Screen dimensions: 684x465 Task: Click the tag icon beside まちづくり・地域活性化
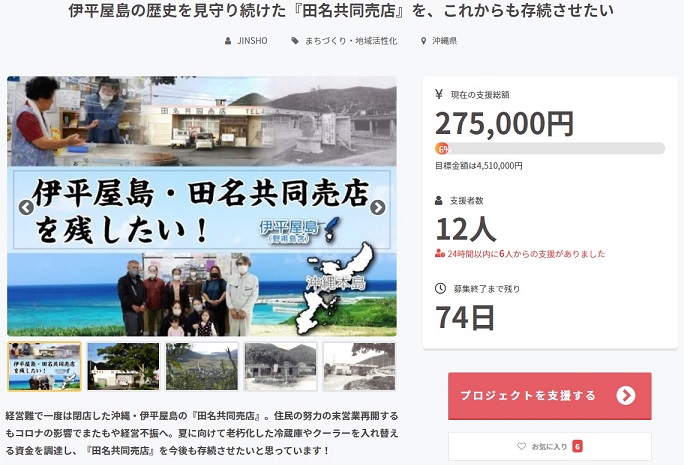(x=295, y=41)
